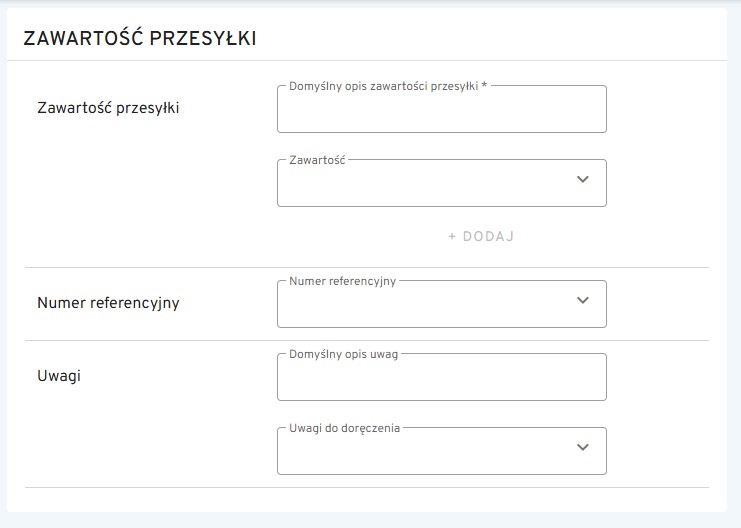Click the plus sign beside DODAJ
The image size is (741, 528).
452,237
